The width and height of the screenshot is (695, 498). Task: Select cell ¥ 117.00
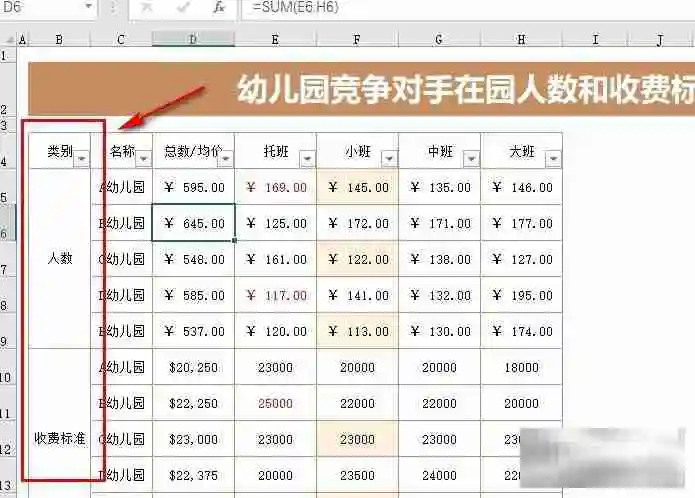pos(275,295)
